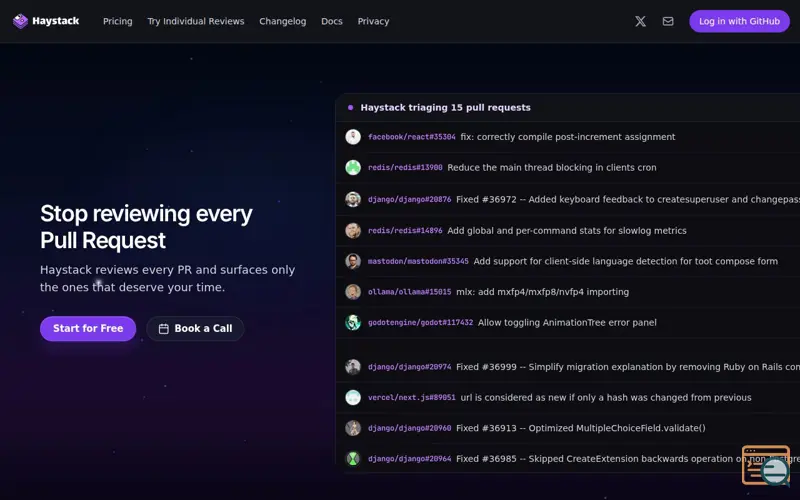
Task: Open the floating terminal widget icon
Action: tap(766, 465)
